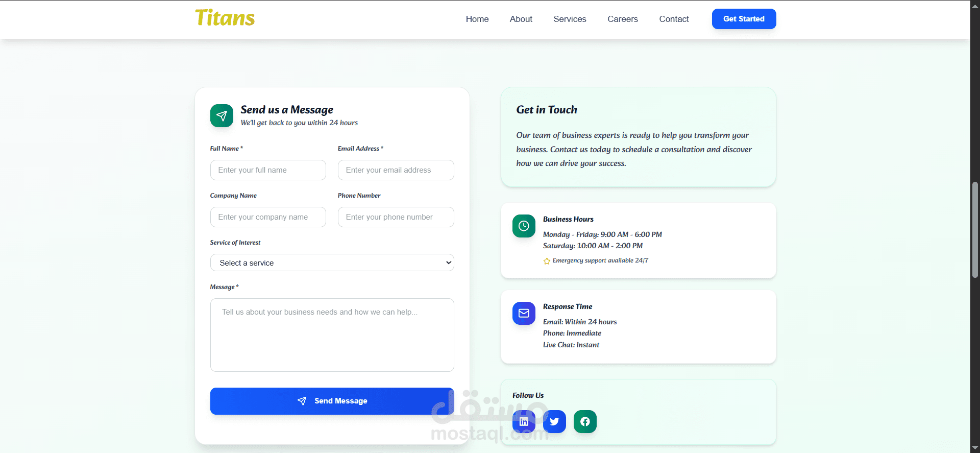Click 'Monday - Friday: 9:00 AM - 6:00 PM' text
The image size is (980, 453).
click(x=602, y=234)
